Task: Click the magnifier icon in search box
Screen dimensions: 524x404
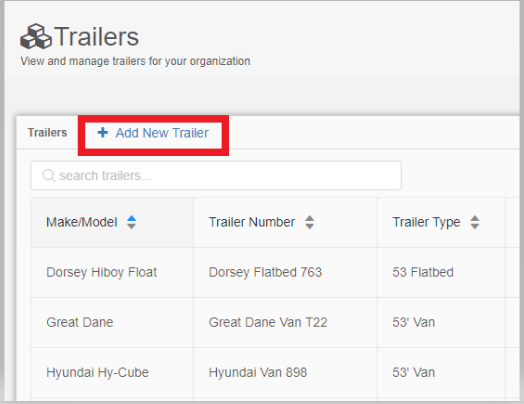Action: pos(49,175)
